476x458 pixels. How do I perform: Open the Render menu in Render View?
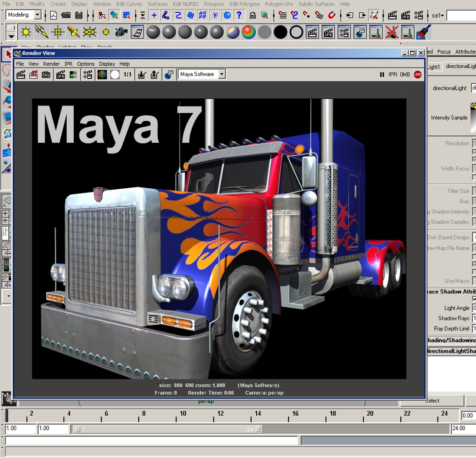coord(51,64)
